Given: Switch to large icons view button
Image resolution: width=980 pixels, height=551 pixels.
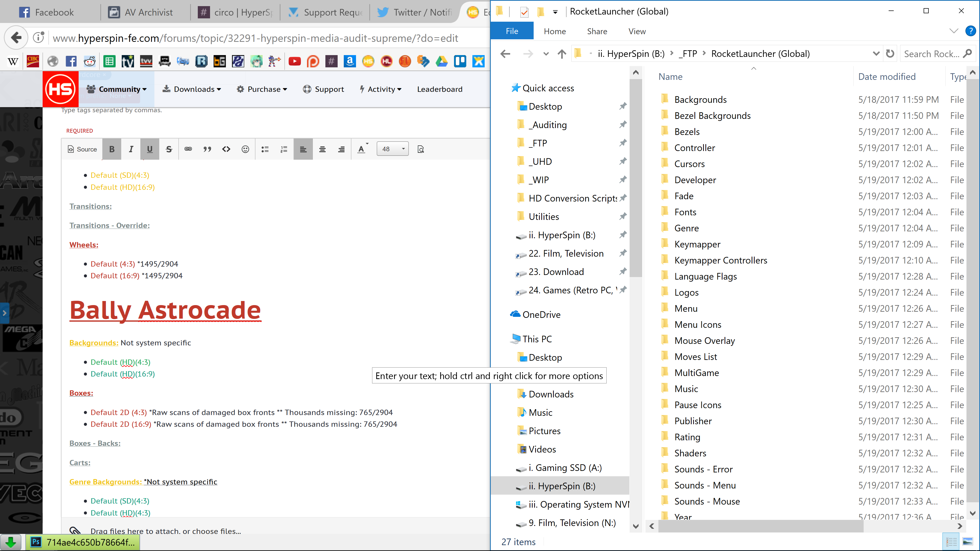Looking at the screenshot, I should pos(967,542).
